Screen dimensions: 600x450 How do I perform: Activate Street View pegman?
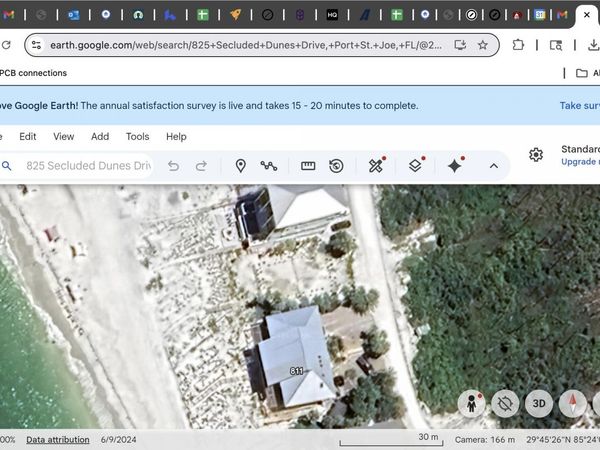click(x=471, y=404)
